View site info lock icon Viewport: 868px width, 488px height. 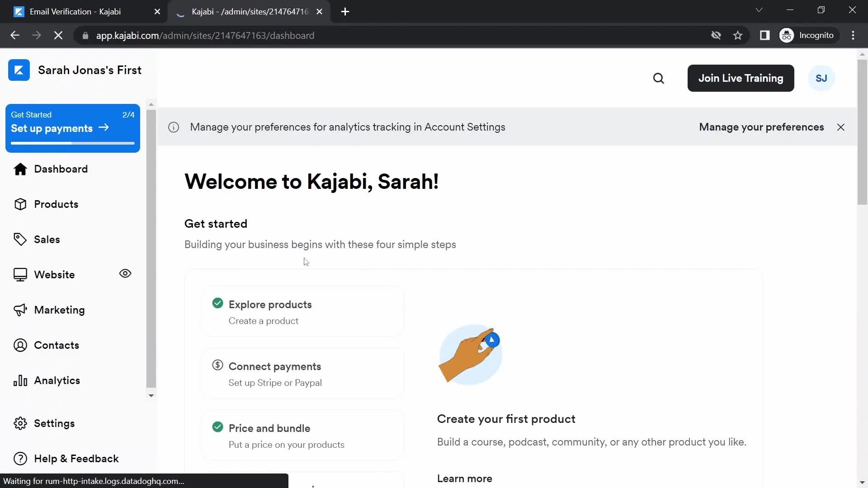coord(85,35)
